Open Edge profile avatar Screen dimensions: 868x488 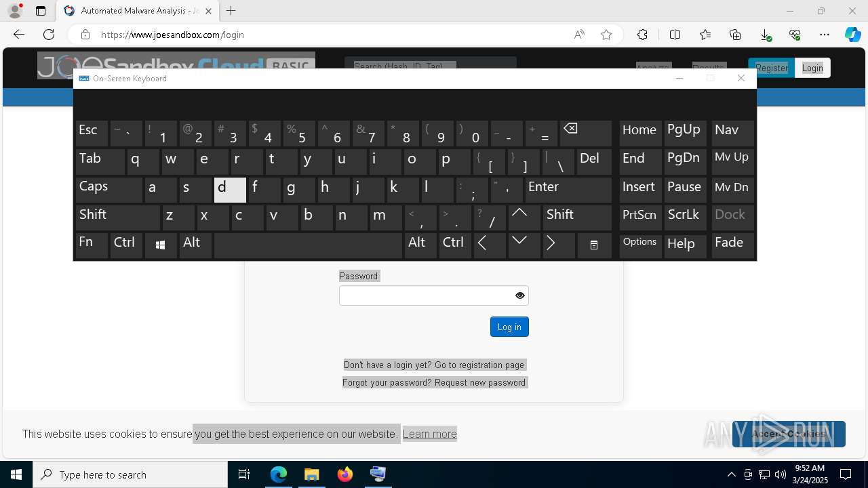click(x=15, y=11)
